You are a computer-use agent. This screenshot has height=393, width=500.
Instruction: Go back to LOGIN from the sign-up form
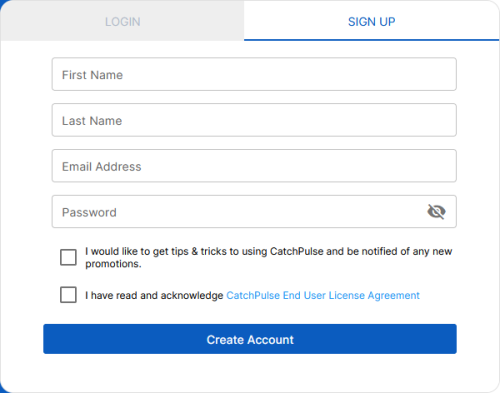[122, 21]
